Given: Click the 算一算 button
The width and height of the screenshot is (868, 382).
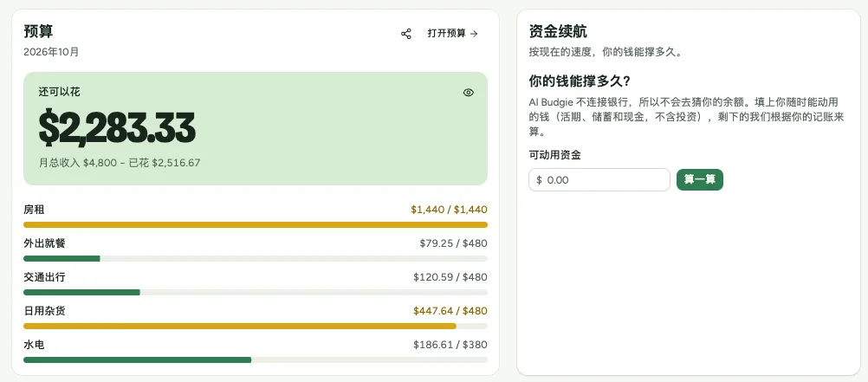Looking at the screenshot, I should click(x=700, y=180).
